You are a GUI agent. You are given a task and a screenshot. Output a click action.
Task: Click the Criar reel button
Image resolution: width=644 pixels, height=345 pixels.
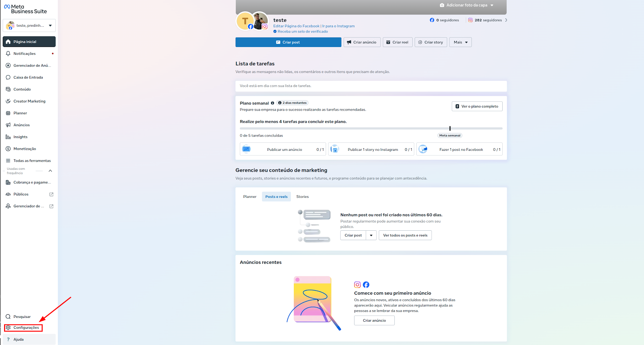coord(397,42)
